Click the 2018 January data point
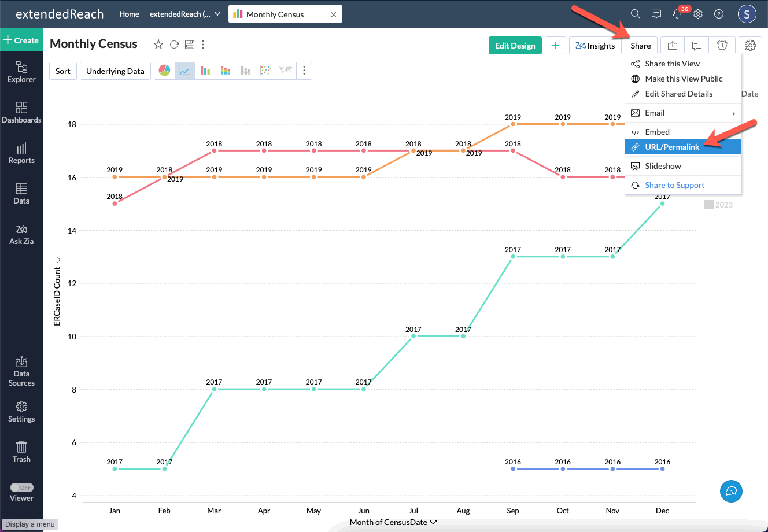 (x=115, y=204)
